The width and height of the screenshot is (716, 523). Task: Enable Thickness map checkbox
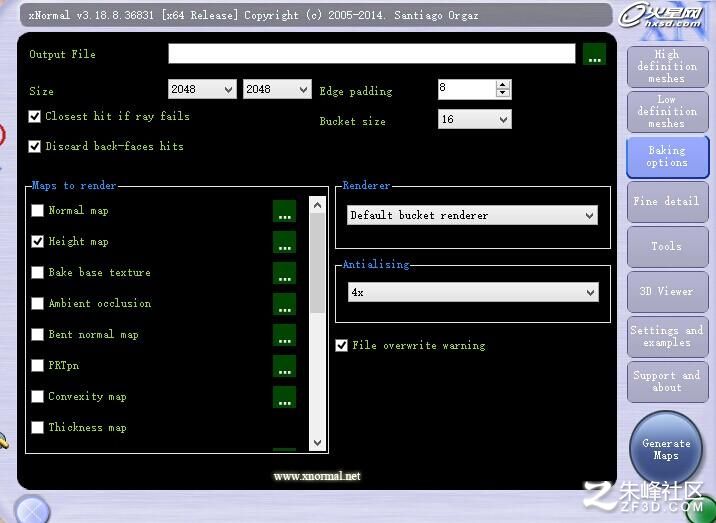point(37,428)
